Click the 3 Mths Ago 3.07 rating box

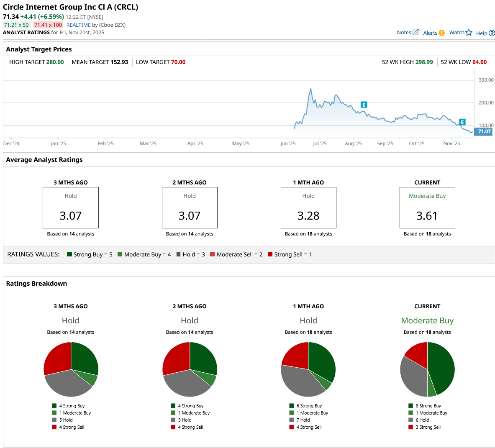[71, 207]
